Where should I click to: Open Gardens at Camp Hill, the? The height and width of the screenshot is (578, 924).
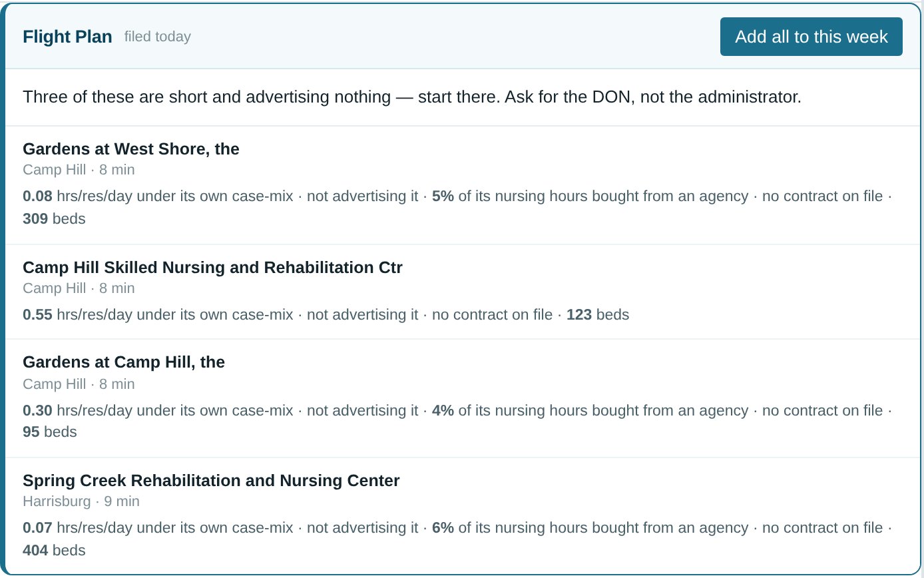coord(124,362)
